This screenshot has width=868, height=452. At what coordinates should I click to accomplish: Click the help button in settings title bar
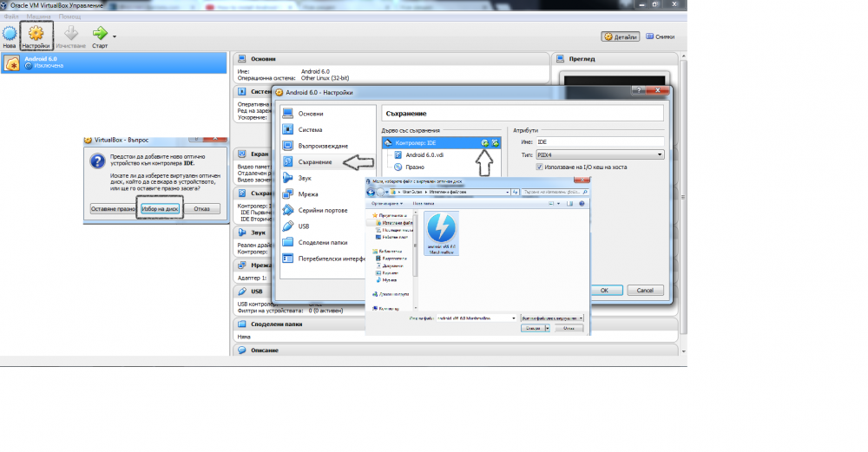[x=638, y=90]
